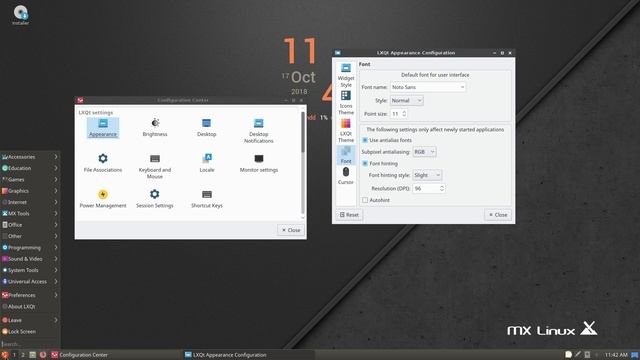Click the removable media tray icon

[x=587, y=355]
